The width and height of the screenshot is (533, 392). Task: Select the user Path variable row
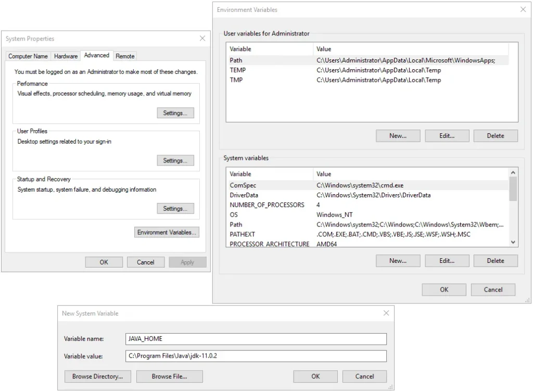[364, 60]
